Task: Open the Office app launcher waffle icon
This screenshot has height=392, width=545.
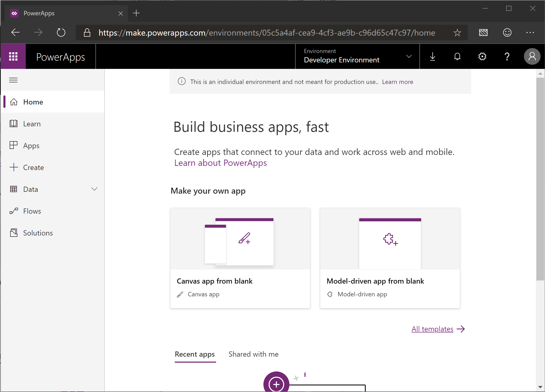Action: click(x=13, y=56)
